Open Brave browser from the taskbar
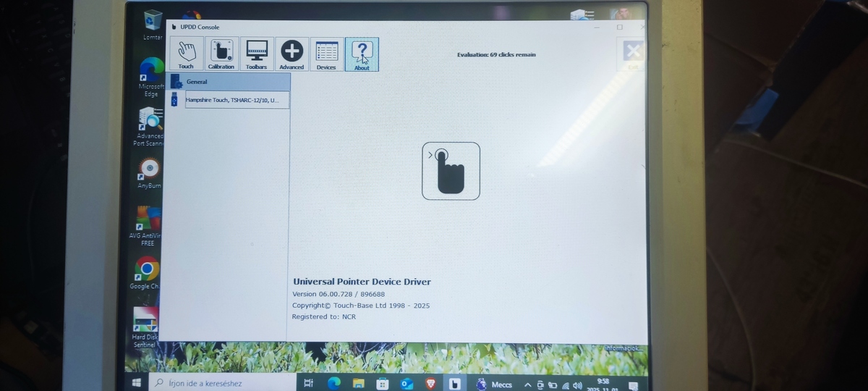Image resolution: width=868 pixels, height=391 pixels. coord(431,384)
